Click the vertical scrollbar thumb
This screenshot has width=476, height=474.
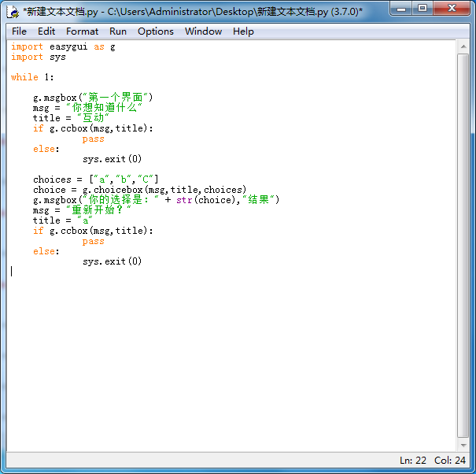[463, 246]
